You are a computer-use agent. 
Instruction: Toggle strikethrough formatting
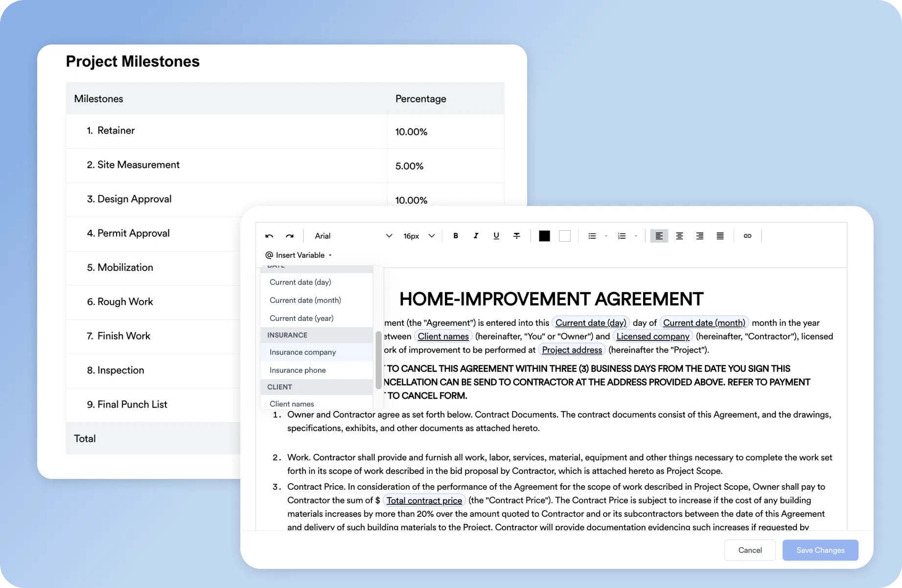tap(516, 236)
